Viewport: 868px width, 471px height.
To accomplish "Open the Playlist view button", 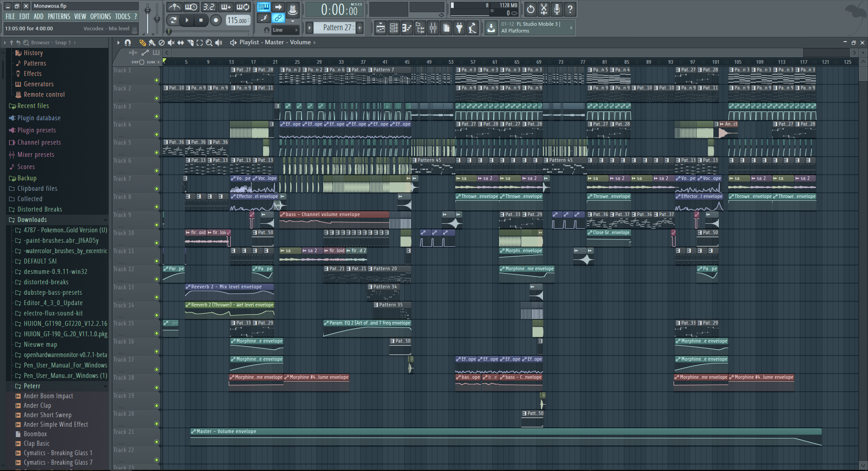I will pyautogui.click(x=381, y=28).
